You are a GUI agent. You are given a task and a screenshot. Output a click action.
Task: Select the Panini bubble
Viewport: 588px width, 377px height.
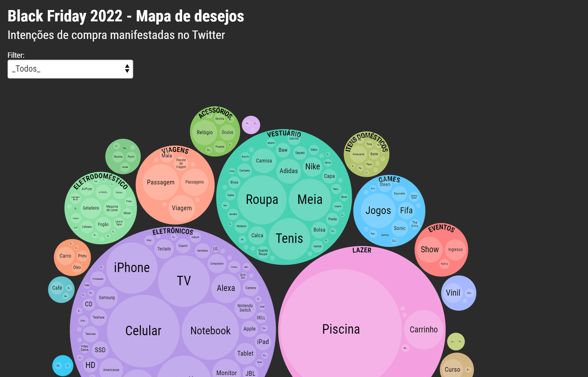coord(131,157)
